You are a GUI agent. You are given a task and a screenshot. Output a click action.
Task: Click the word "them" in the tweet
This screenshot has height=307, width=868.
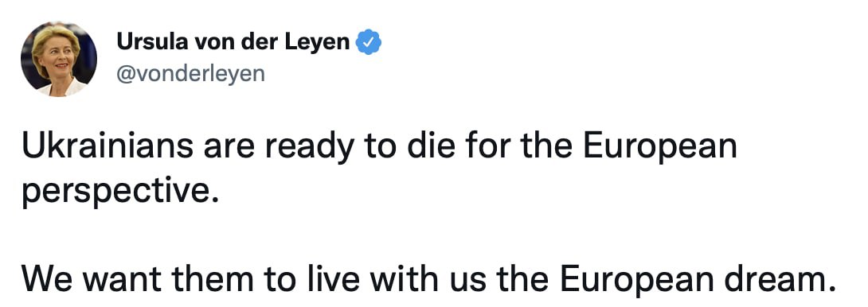[210, 281]
